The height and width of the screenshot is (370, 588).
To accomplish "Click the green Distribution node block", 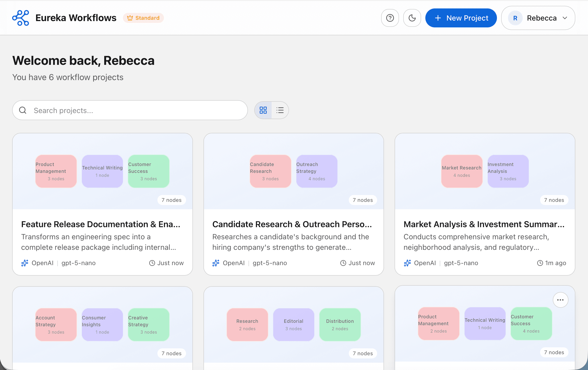I will pos(340,325).
